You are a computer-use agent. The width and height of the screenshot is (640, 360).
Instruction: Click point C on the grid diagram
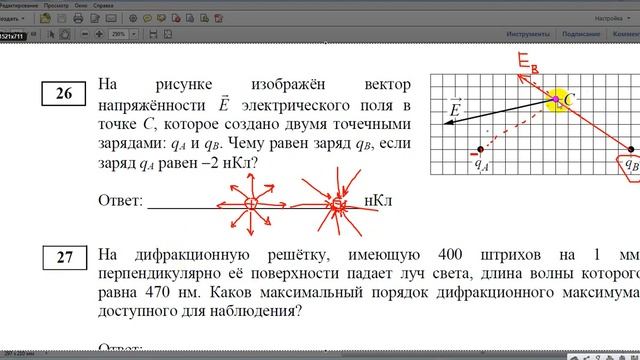pos(556,99)
